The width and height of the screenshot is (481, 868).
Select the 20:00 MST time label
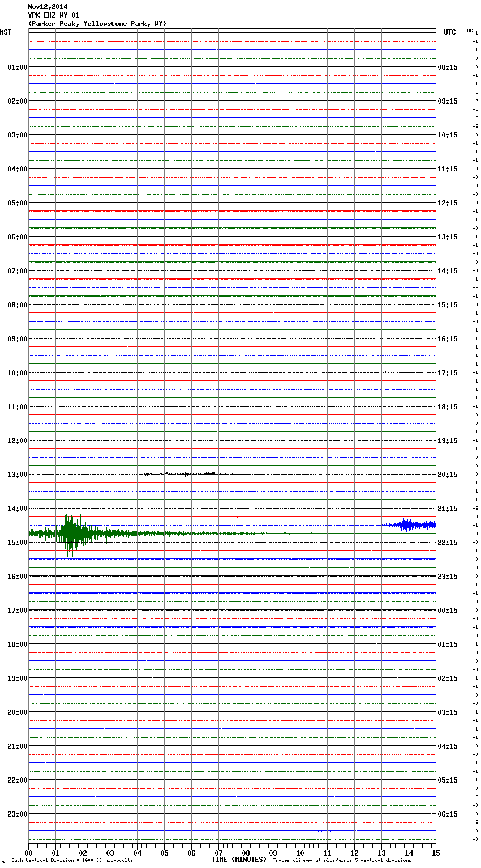click(x=17, y=712)
